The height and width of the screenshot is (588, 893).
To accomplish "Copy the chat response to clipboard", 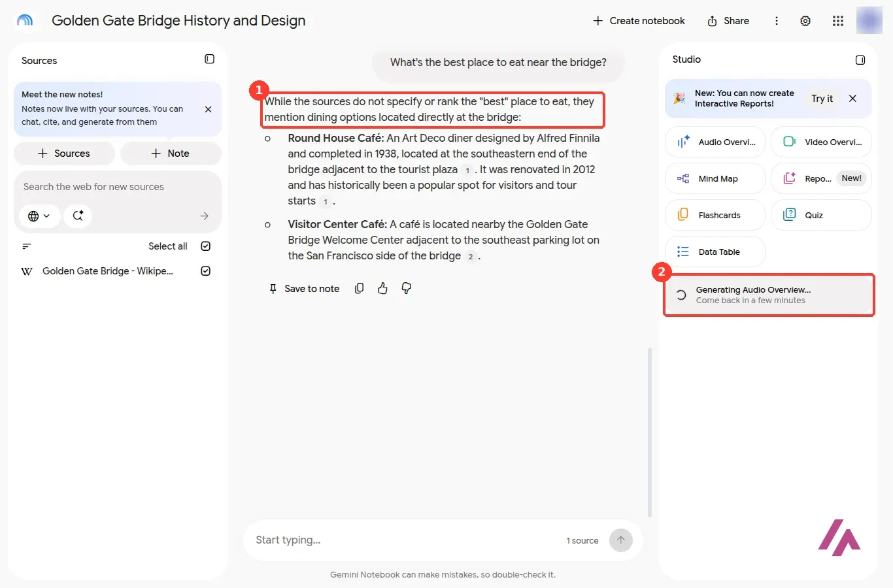I will pos(359,288).
